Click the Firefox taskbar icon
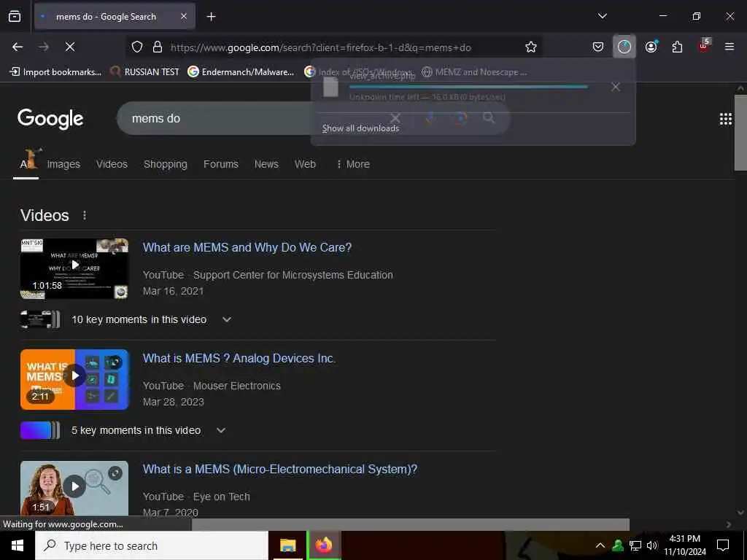This screenshot has width=747, height=560. 323,545
